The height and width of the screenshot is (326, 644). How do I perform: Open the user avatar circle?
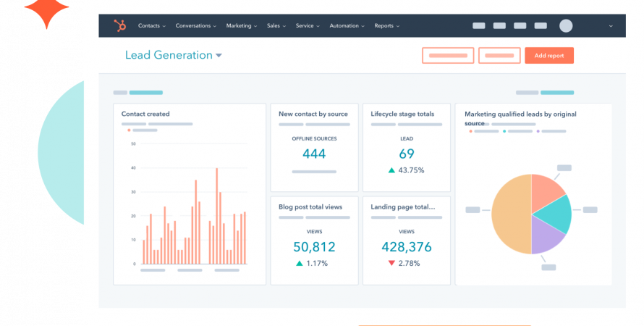click(x=566, y=25)
